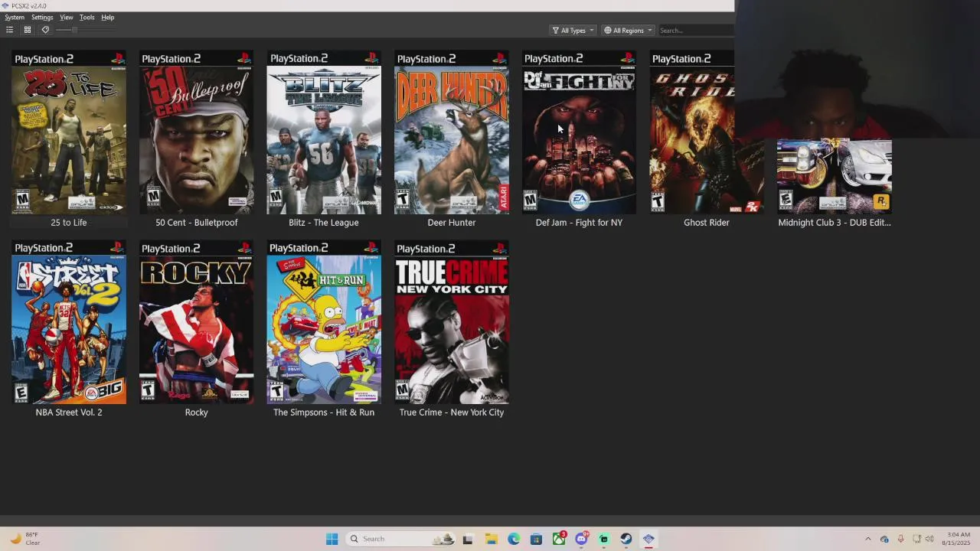The width and height of the screenshot is (980, 551).
Task: Select the Blitz The League cover
Action: click(x=324, y=132)
